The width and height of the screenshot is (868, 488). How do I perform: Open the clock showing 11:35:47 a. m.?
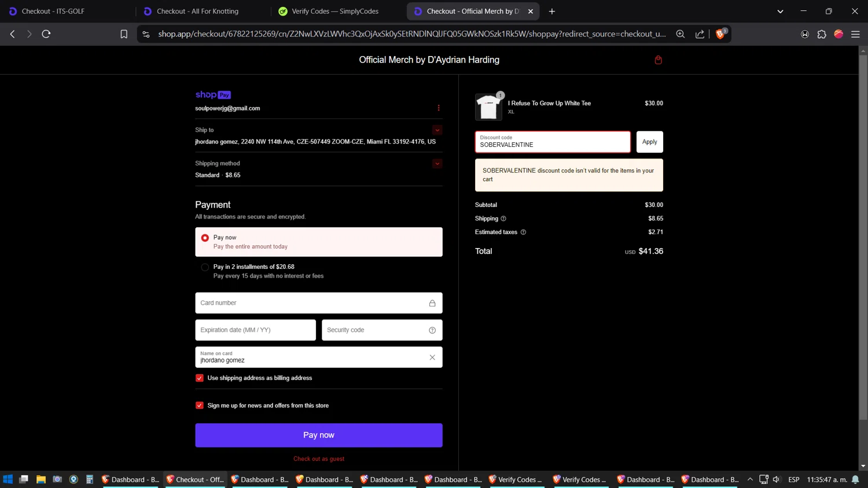pos(827,479)
